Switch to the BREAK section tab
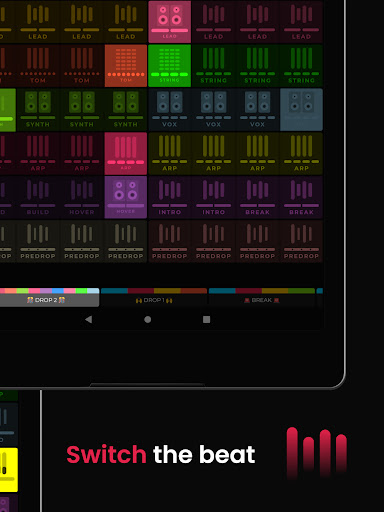This screenshot has width=384, height=512. [262, 300]
